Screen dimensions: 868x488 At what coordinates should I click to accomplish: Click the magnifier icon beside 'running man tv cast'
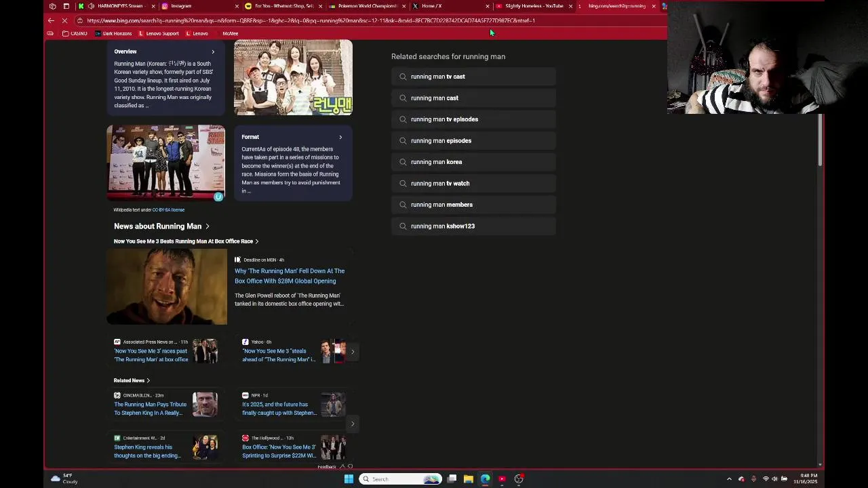click(403, 77)
